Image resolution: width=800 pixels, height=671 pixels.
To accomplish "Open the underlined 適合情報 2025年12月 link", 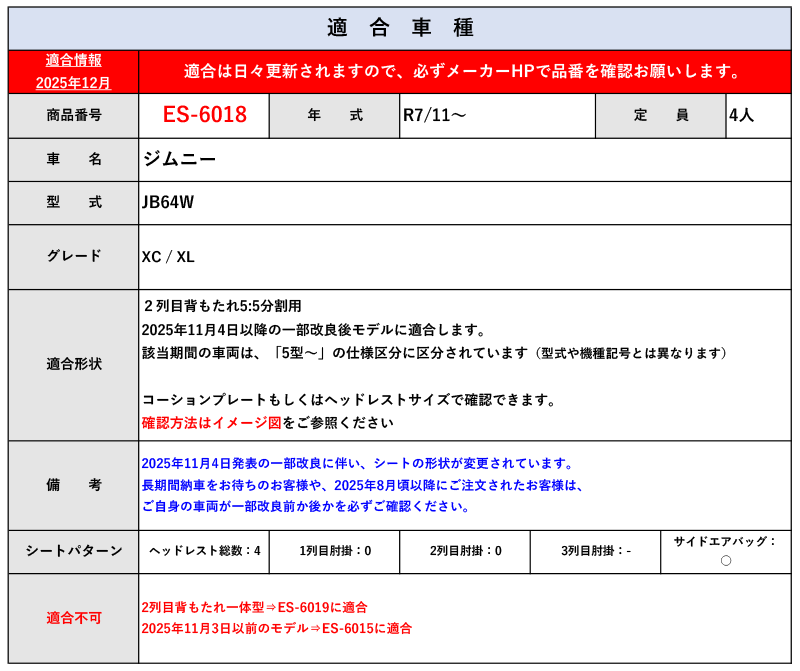I will click(x=73, y=72).
